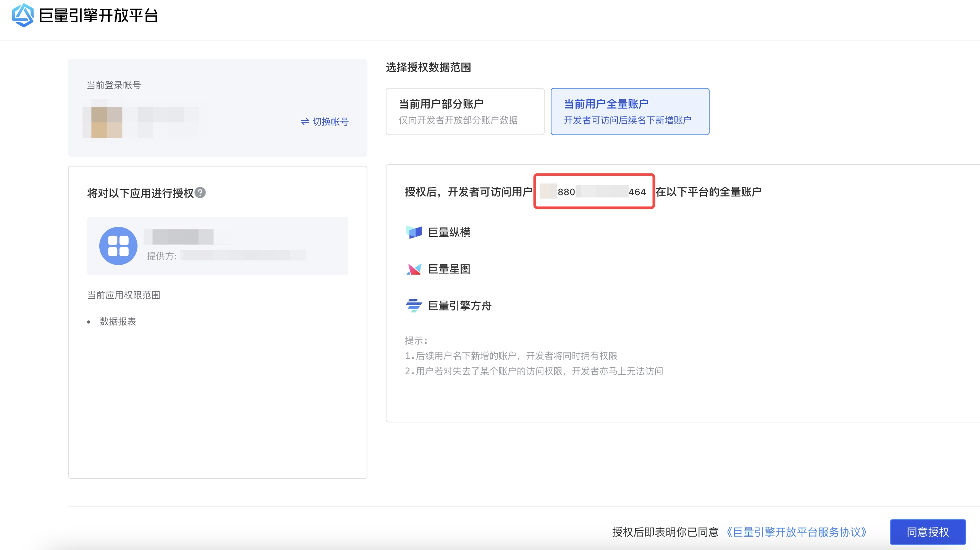The image size is (980, 550).
Task: Click the 巨量纵横 platform label
Action: click(x=449, y=232)
